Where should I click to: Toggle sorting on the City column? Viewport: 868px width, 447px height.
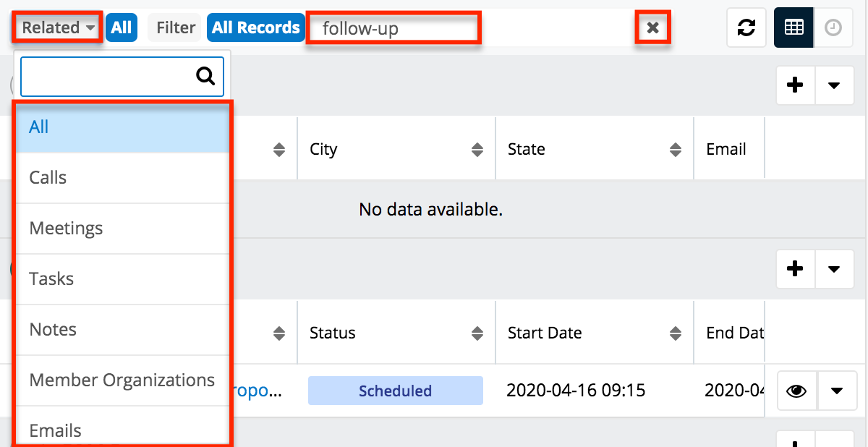[x=477, y=149]
